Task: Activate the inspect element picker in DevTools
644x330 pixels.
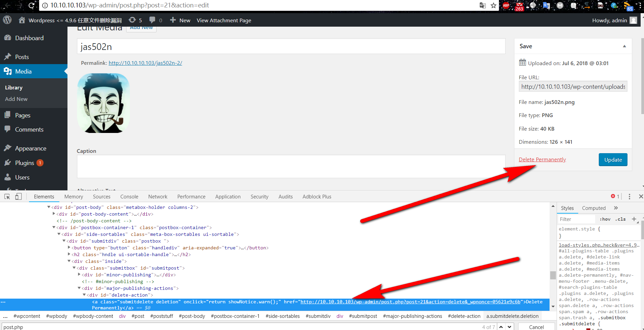Action: click(7, 197)
